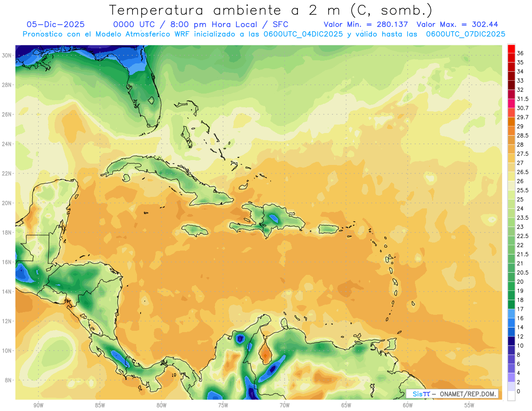Image resolution: width=532 pixels, height=411 pixels.
Task: Click the island of Jamaica on the map
Action: pos(195,230)
